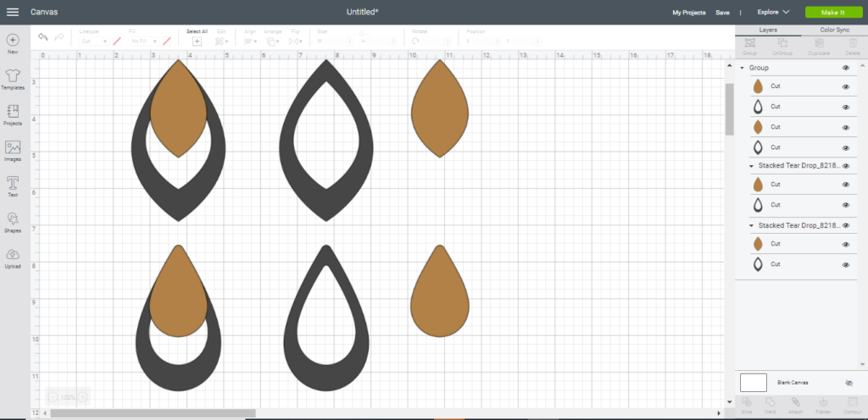This screenshot has width=868, height=420.
Task: Click the Size width W field
Action: pos(341,41)
